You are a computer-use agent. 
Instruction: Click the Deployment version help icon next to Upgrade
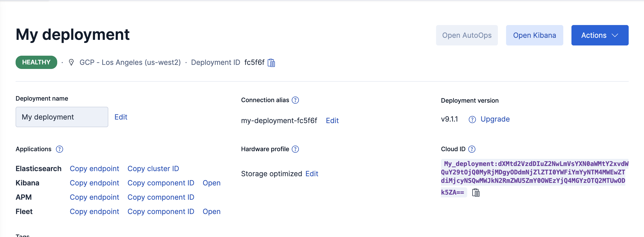tap(472, 119)
